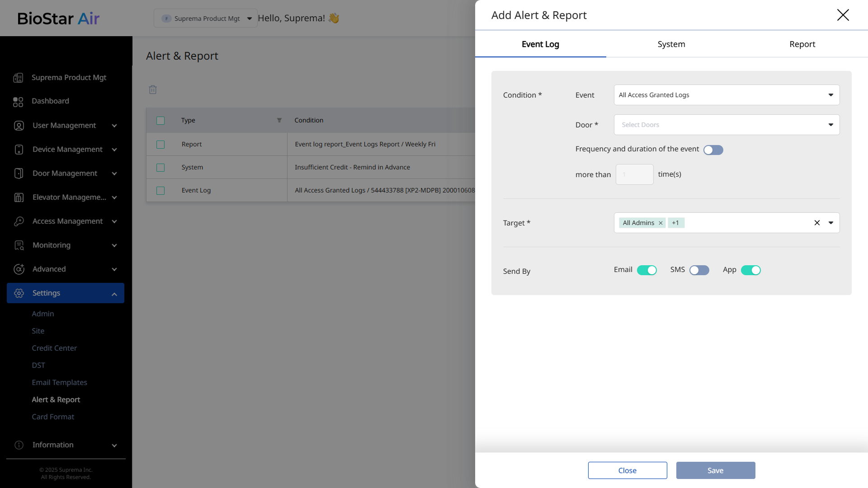
Task: Check the Event Log row checkbox
Action: 160,191
